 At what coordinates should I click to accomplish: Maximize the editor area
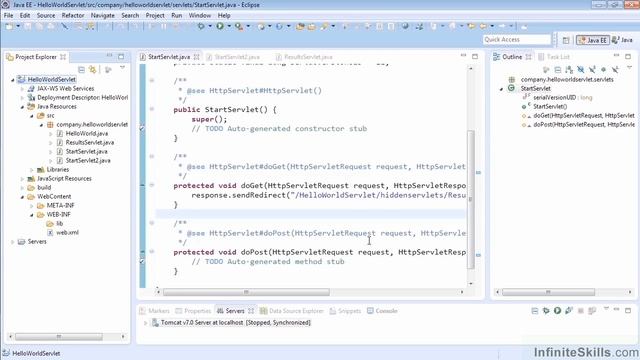pos(475,56)
